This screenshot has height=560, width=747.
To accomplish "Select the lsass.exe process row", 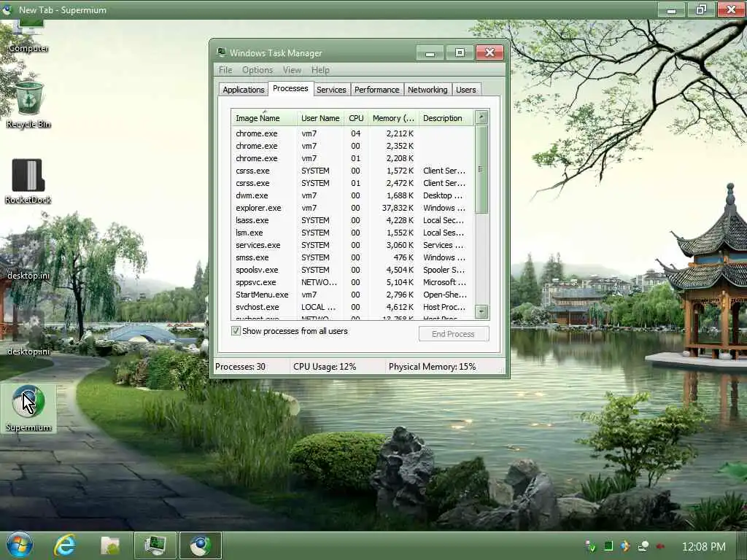I will [x=352, y=220].
